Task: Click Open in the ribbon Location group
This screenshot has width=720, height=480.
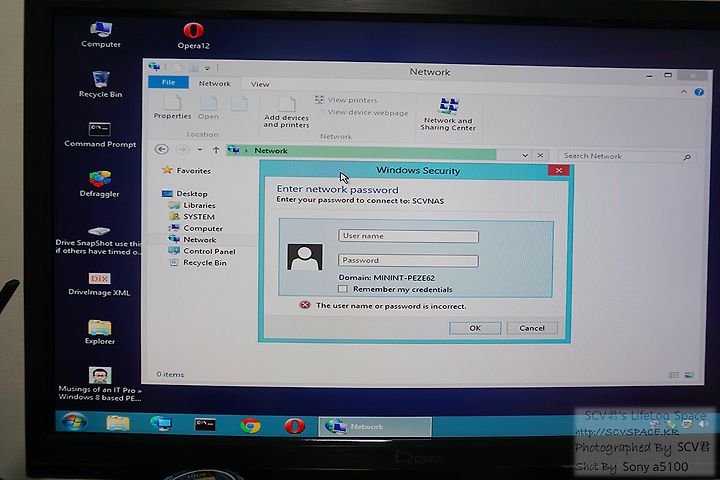Action: [x=208, y=108]
